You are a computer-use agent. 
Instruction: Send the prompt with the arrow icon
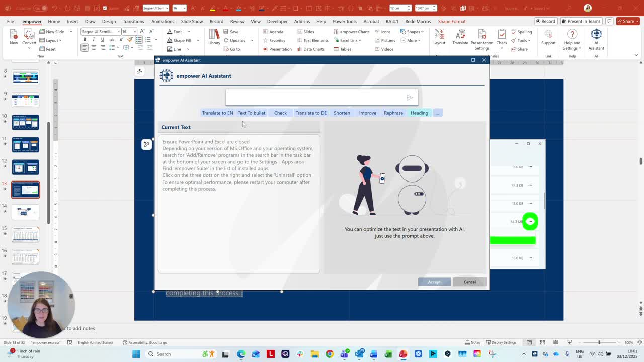pyautogui.click(x=410, y=98)
